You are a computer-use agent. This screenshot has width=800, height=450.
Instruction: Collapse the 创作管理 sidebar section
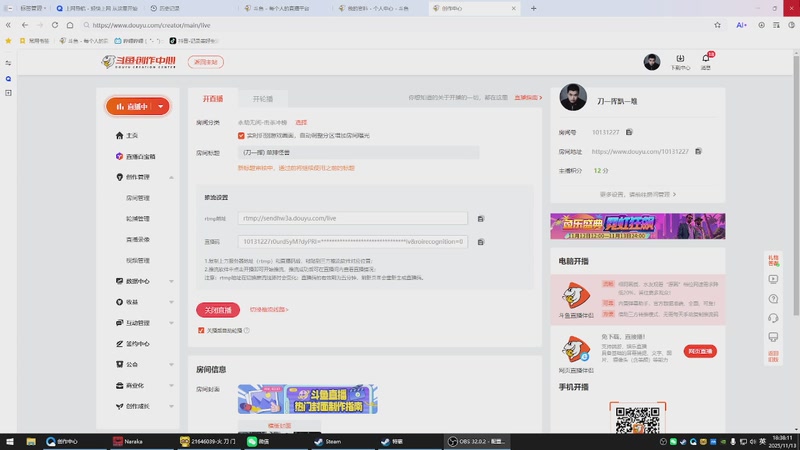[171, 177]
